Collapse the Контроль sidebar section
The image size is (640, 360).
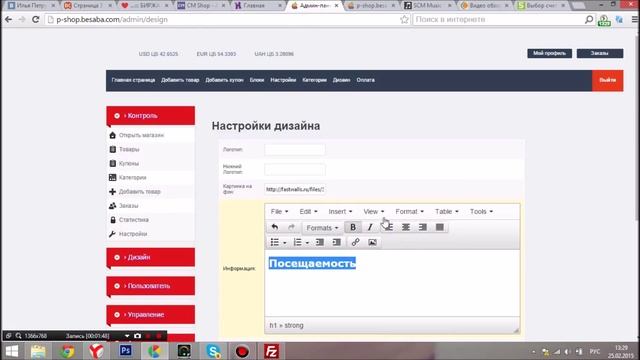click(x=151, y=116)
